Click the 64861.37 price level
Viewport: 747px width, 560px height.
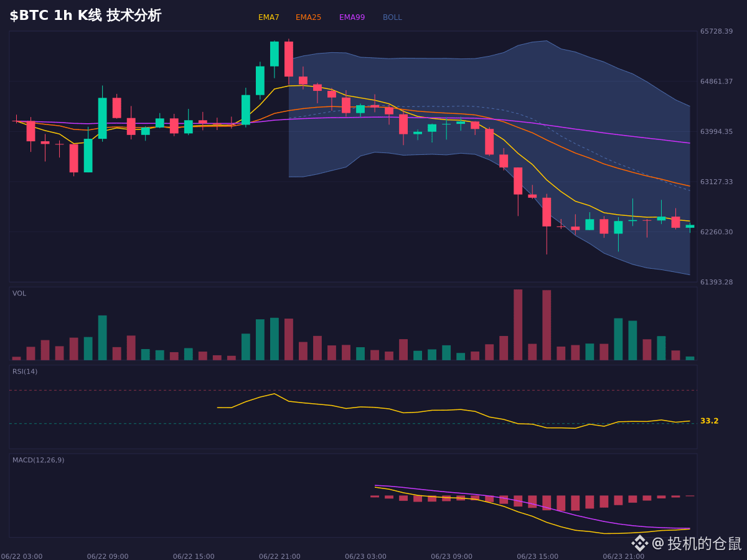click(x=716, y=82)
